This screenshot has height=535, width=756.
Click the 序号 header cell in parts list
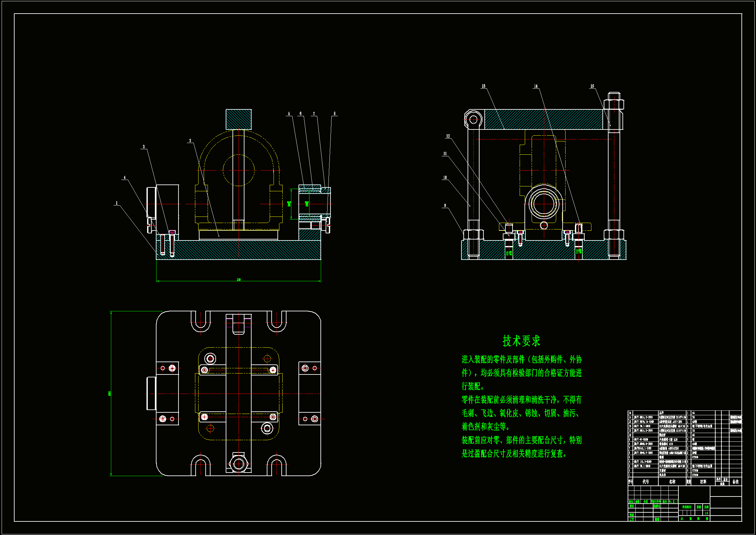coord(631,482)
